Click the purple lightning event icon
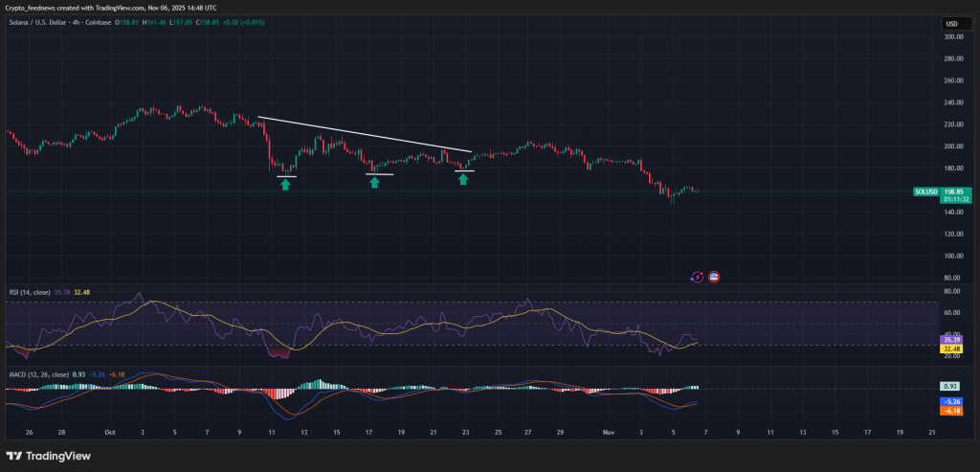Image resolution: width=980 pixels, height=472 pixels. point(697,277)
